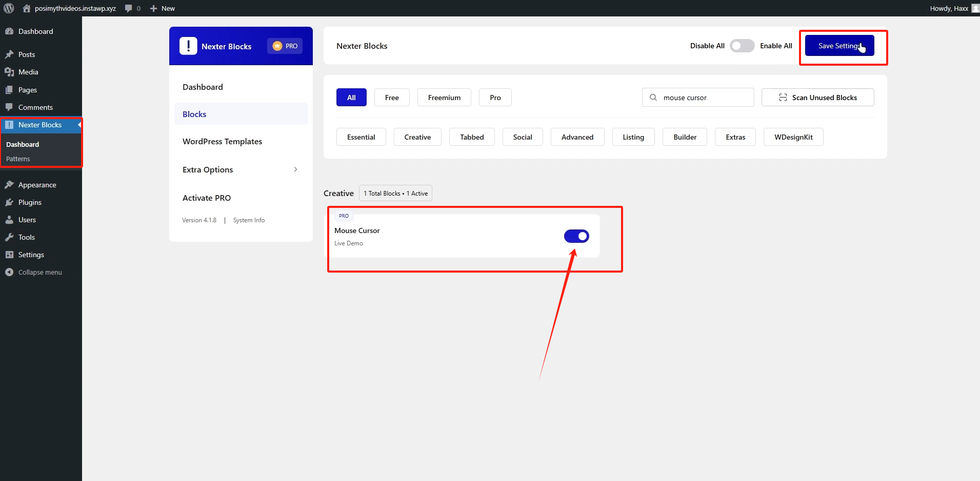Open Appearance via the brush icon

click(x=10, y=184)
